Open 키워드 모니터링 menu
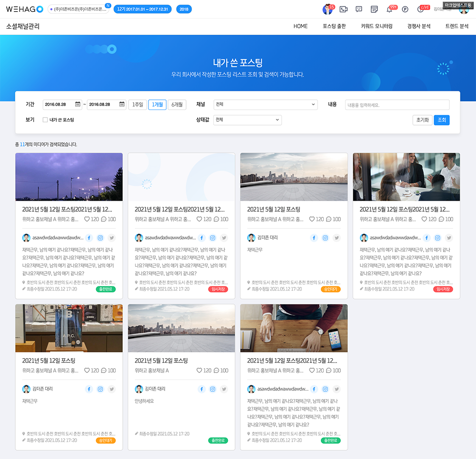Image resolution: width=476 pixels, height=459 pixels. tap(377, 26)
